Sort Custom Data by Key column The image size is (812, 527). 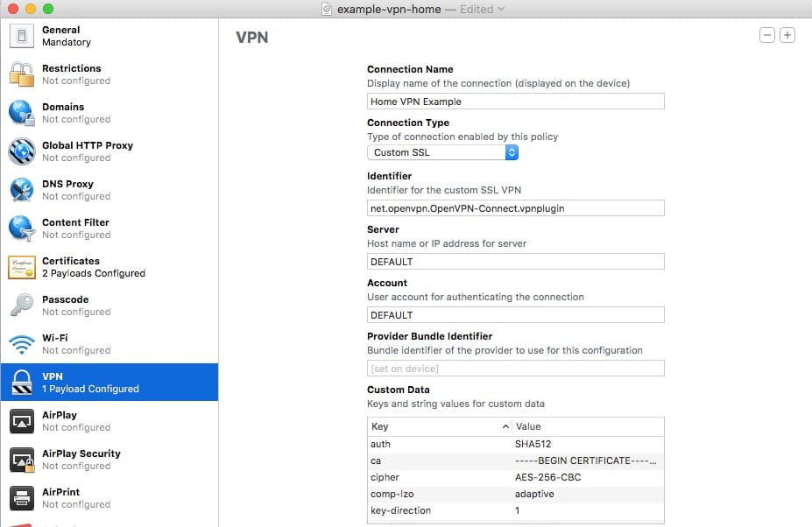click(x=439, y=426)
